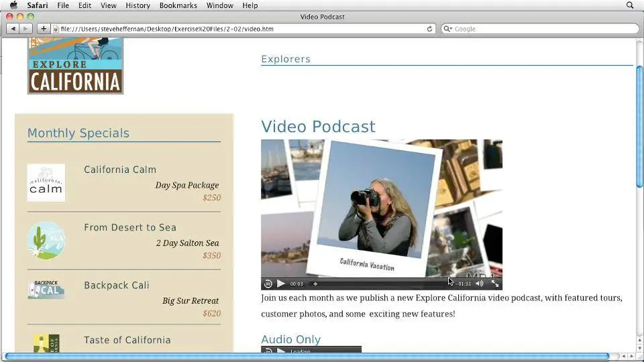Open the Explorers navigation link

click(286, 59)
